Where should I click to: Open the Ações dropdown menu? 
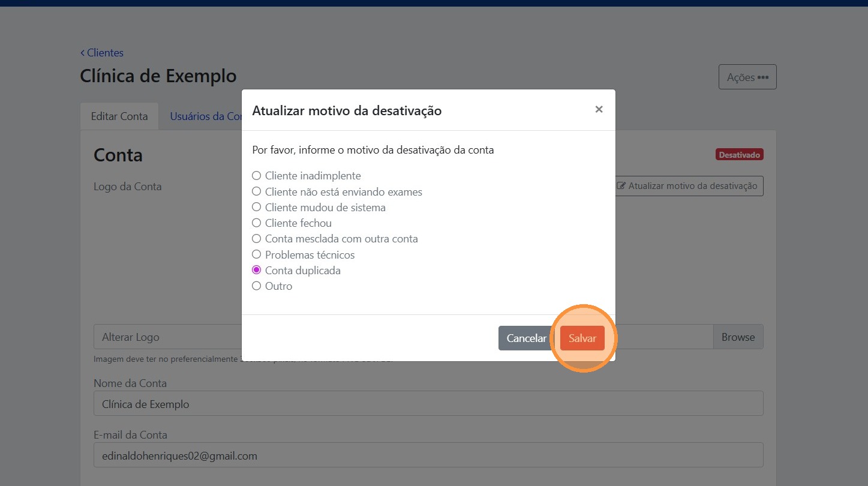747,77
